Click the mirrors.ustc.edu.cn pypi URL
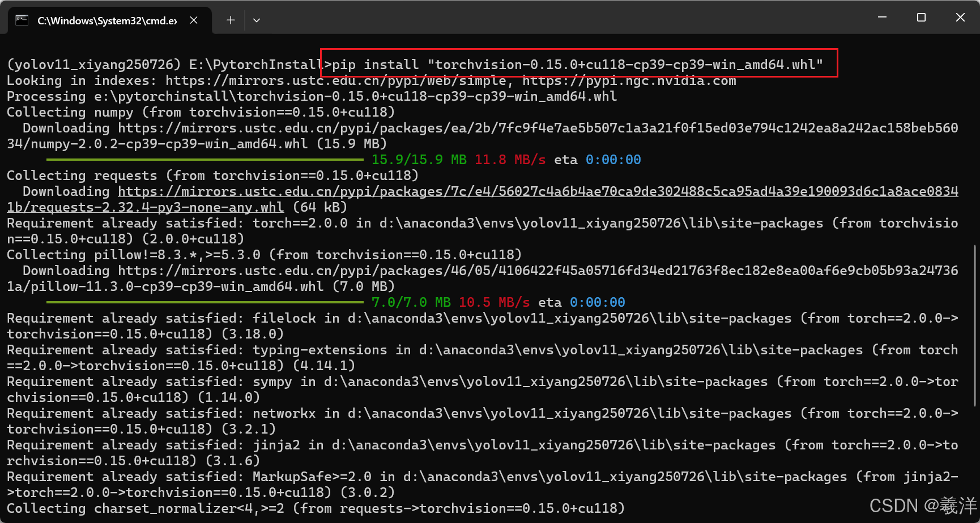 (x=334, y=80)
